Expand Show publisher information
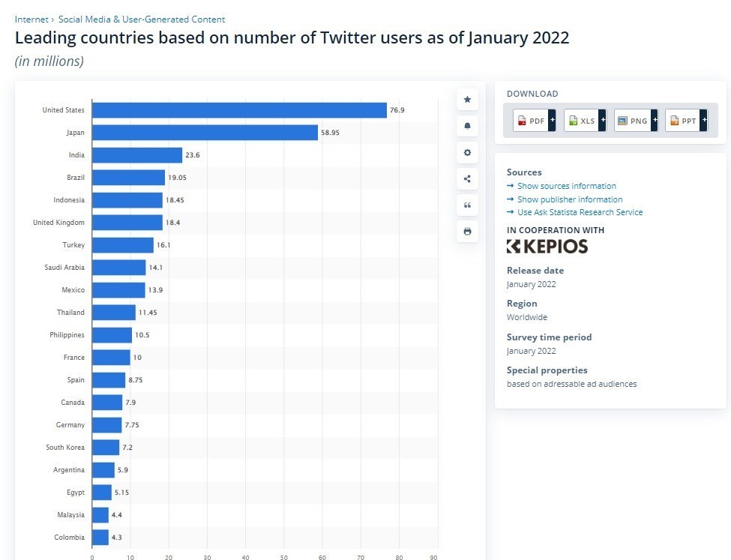 coord(570,199)
